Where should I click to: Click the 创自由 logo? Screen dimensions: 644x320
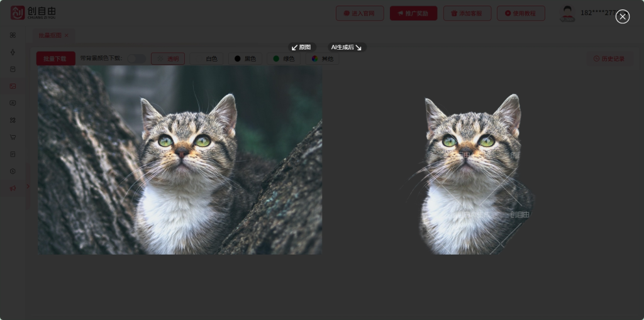pos(33,13)
